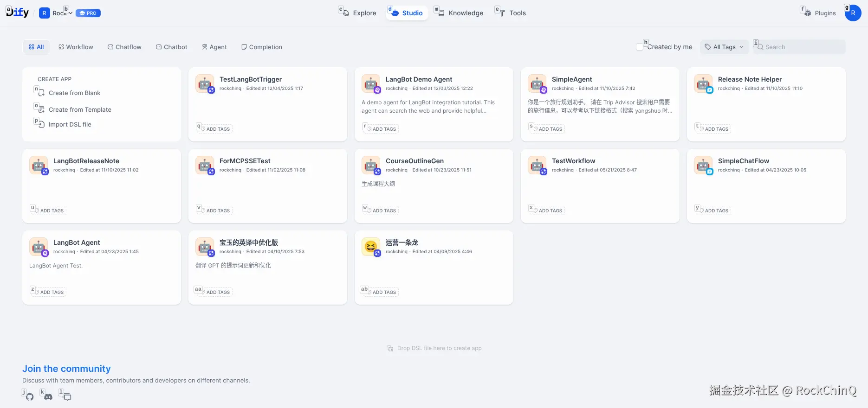Add tags to LangBot Agent
868x408 pixels.
coord(48,292)
